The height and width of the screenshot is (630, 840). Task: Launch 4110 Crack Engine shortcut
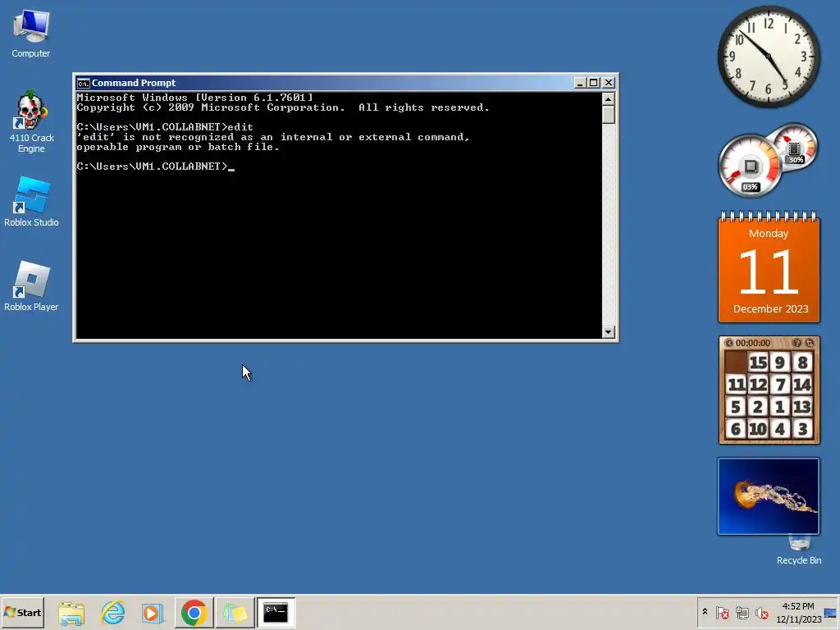pos(31,122)
